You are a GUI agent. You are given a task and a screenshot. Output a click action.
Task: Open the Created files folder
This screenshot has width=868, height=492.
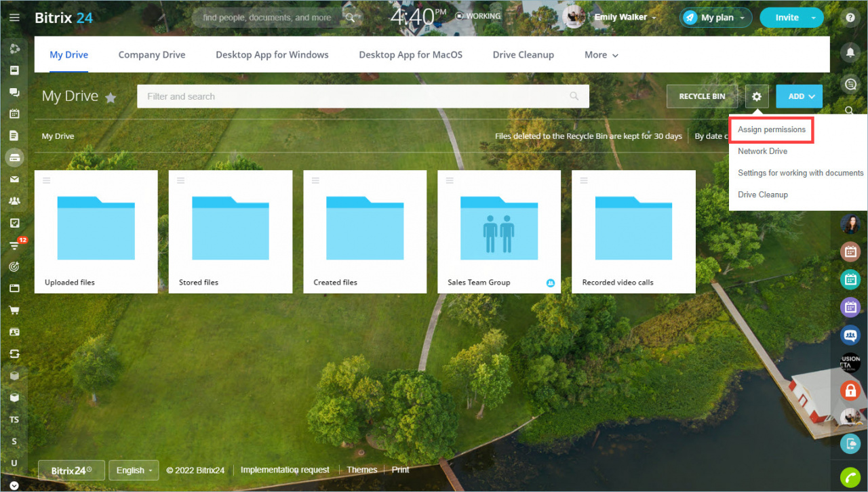pos(365,232)
